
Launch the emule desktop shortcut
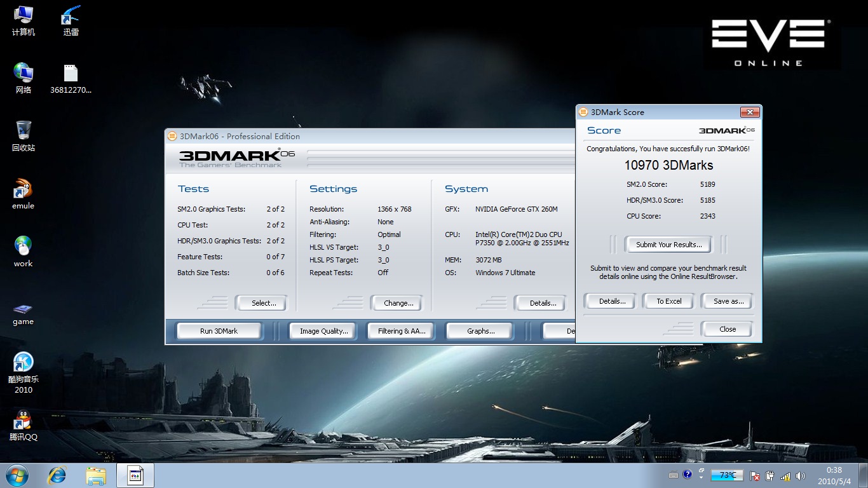point(24,194)
